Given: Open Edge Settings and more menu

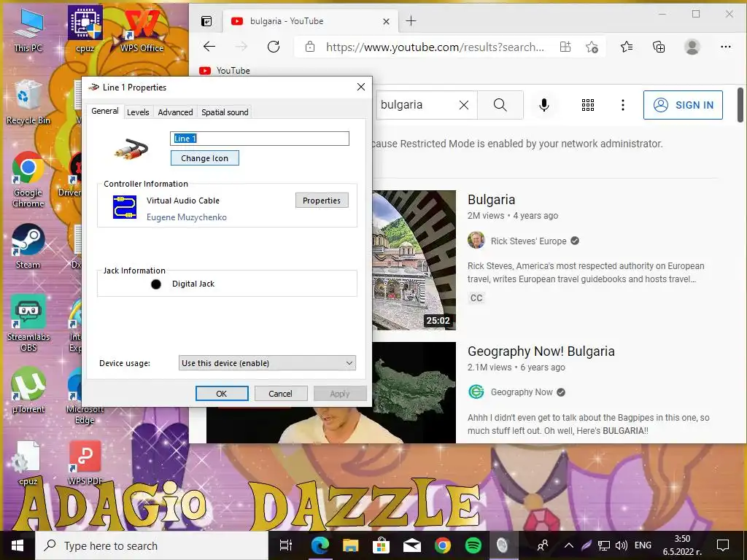Looking at the screenshot, I should (x=726, y=47).
